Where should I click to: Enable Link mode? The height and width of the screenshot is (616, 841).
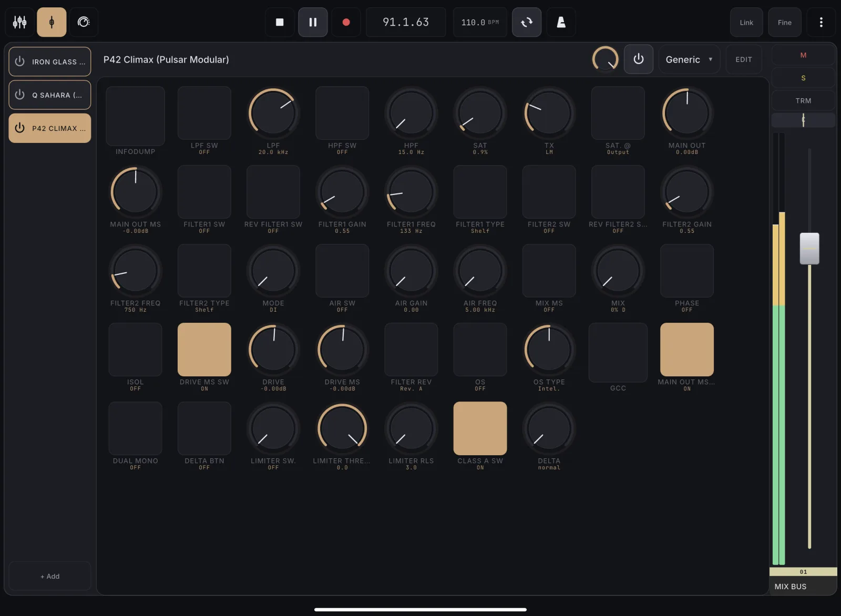tap(746, 22)
